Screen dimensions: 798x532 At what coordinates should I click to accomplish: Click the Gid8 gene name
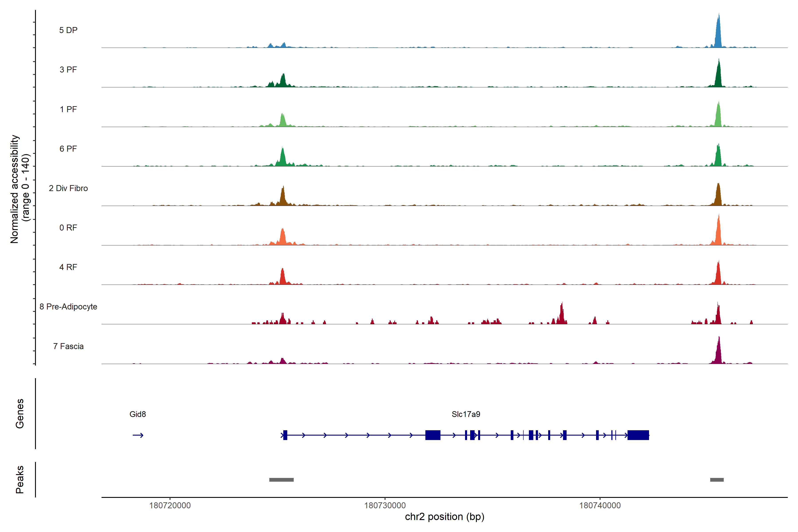point(138,414)
